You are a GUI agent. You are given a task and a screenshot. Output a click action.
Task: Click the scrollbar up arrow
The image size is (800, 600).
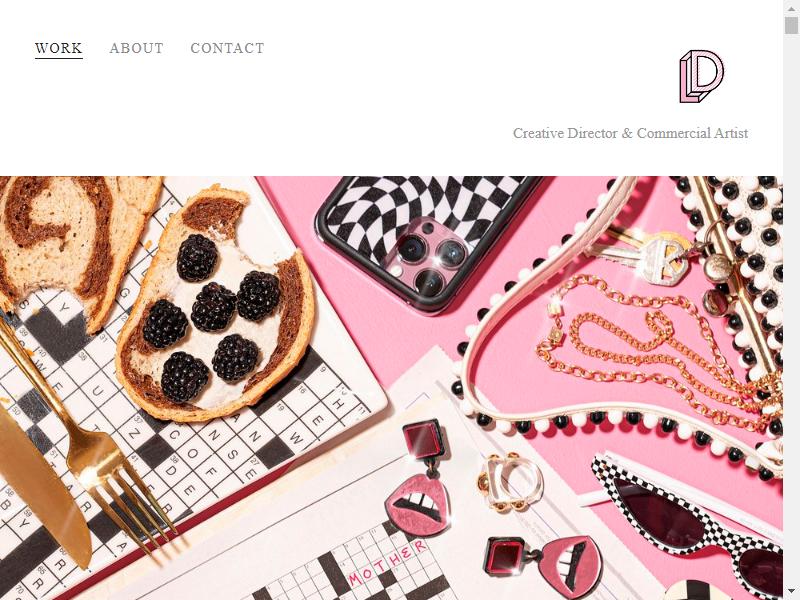coord(791,7)
